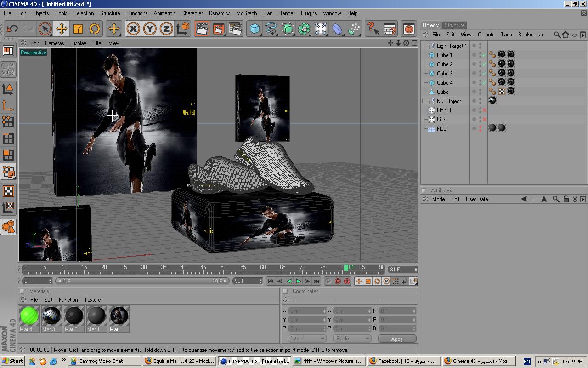The image size is (588, 368).
Task: Select Light.Target.1 object
Action: pyautogui.click(x=452, y=46)
